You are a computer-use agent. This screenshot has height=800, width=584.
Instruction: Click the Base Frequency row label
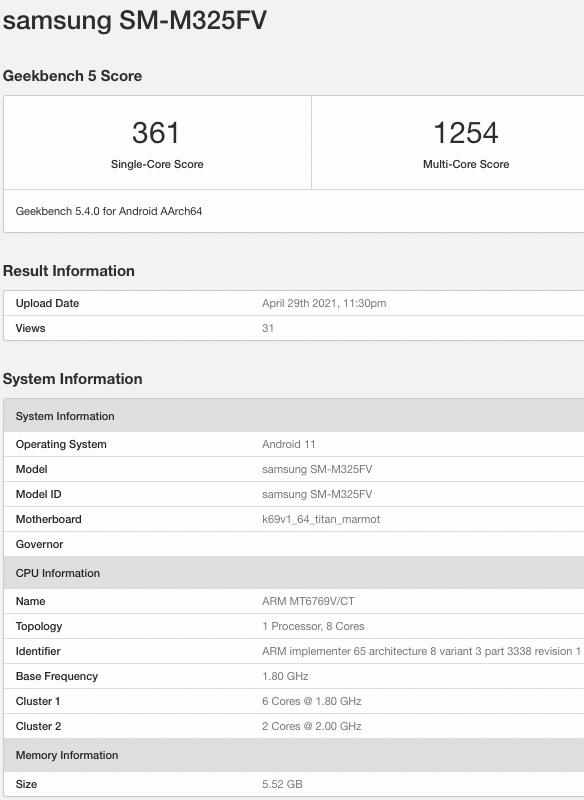coord(57,677)
